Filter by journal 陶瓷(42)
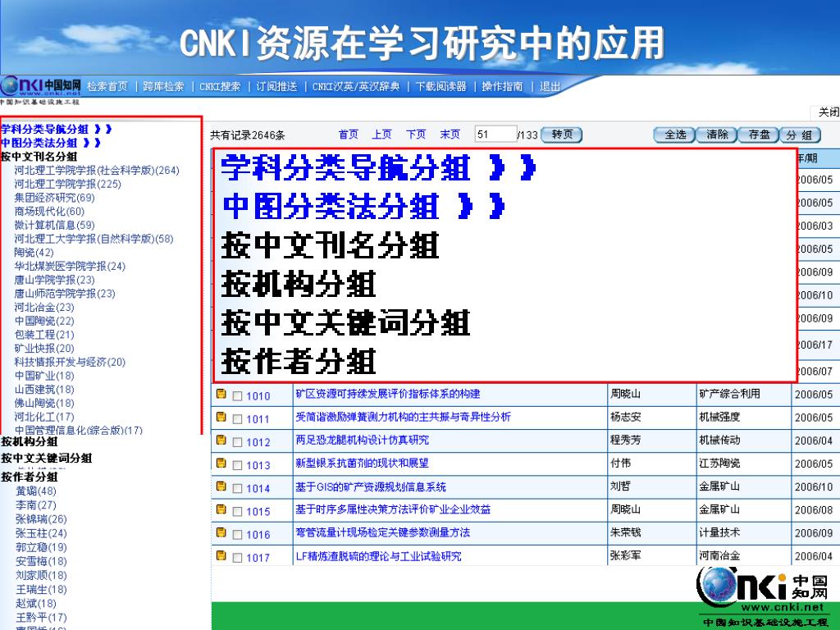The width and height of the screenshot is (840, 630). [x=34, y=253]
